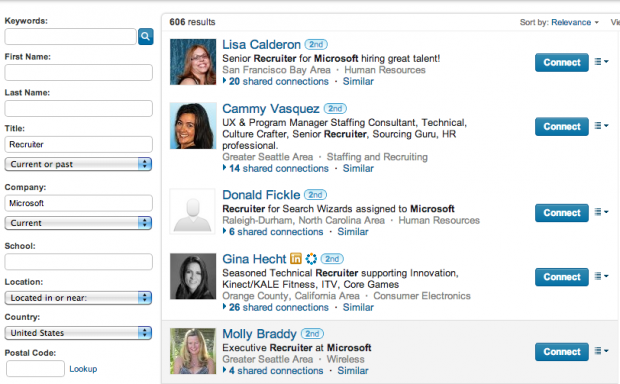
Task: Expand Lisa Calderon's 20 shared connections
Action: point(276,81)
